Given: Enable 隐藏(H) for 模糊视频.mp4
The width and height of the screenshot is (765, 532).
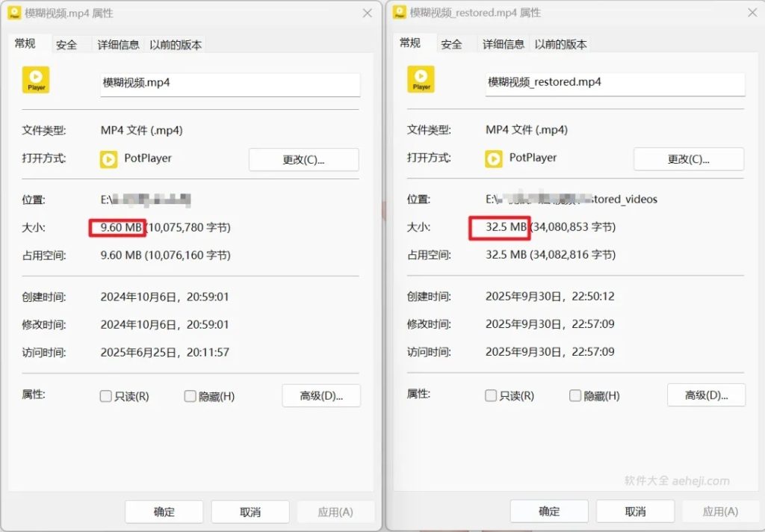Looking at the screenshot, I should point(190,395).
